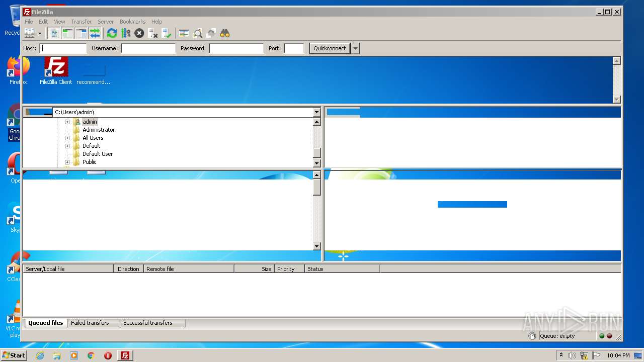
Task: Search for files with binoculars icon
Action: point(225,33)
